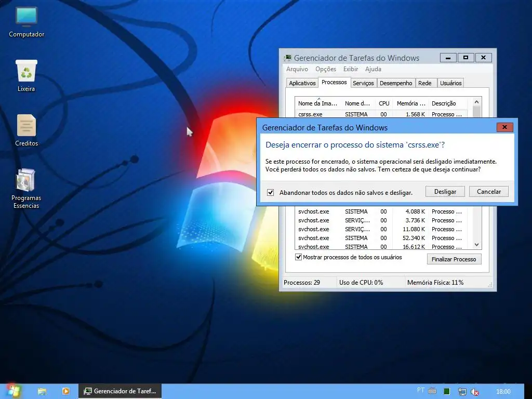Click Uso de CPU: 0% status entry
This screenshot has width=532, height=399.
click(x=361, y=282)
